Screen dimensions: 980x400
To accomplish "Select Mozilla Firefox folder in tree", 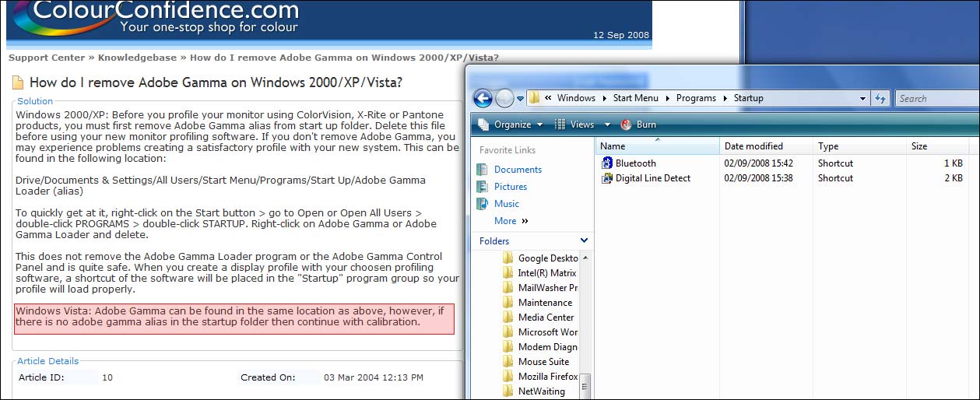I will click(547, 377).
